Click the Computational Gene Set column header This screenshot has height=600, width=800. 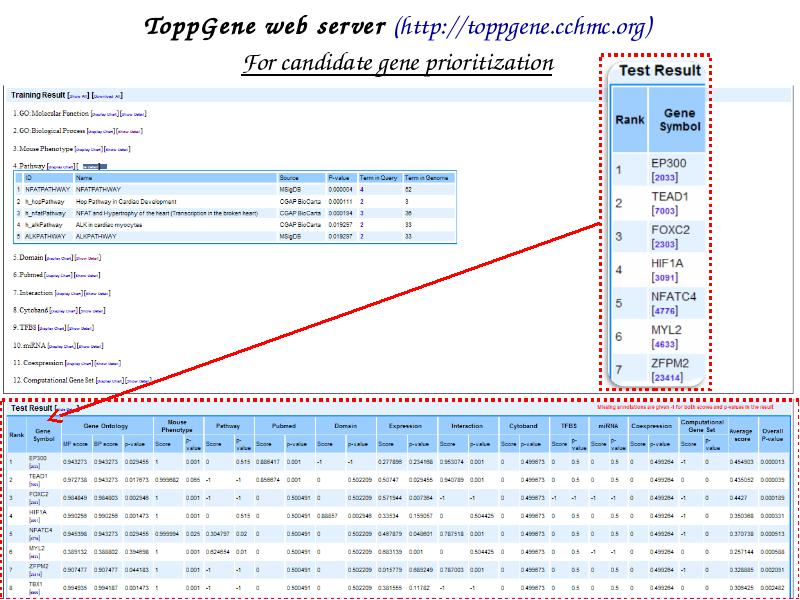[702, 426]
